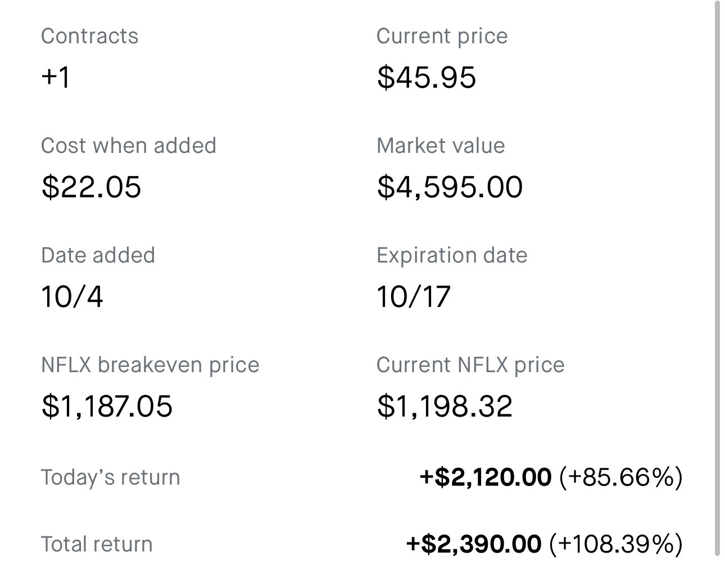Screen dimensions: 725x588
Task: Select the $45.95 current price
Action: point(426,77)
